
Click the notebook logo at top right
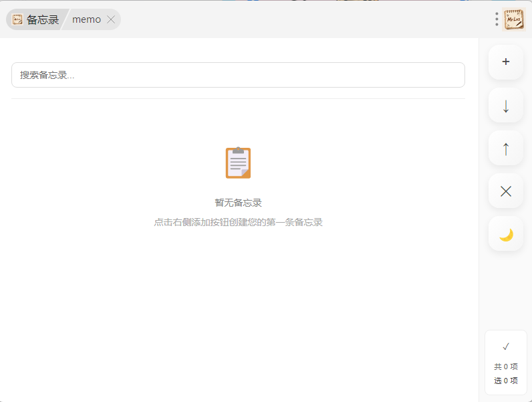(514, 19)
